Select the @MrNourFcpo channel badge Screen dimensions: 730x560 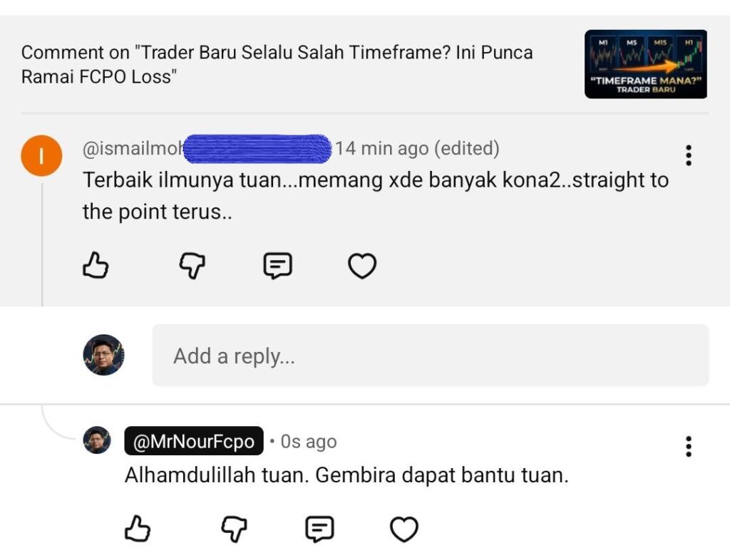point(194,442)
